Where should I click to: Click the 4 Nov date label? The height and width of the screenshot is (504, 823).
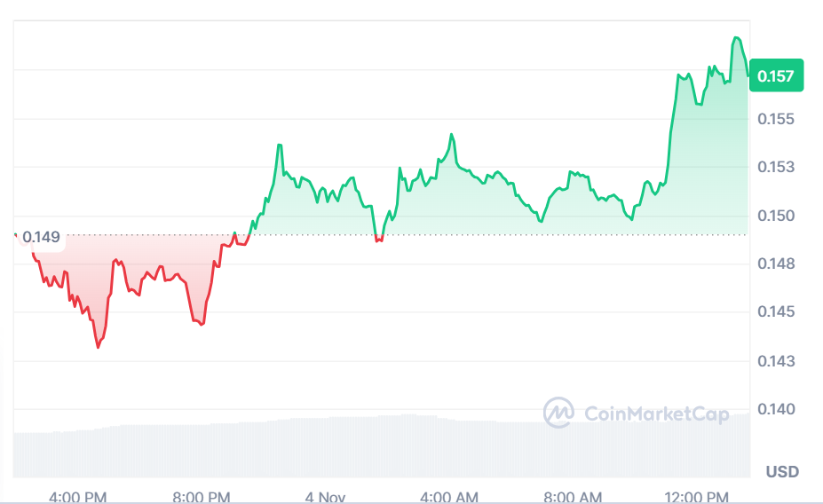pos(325,495)
